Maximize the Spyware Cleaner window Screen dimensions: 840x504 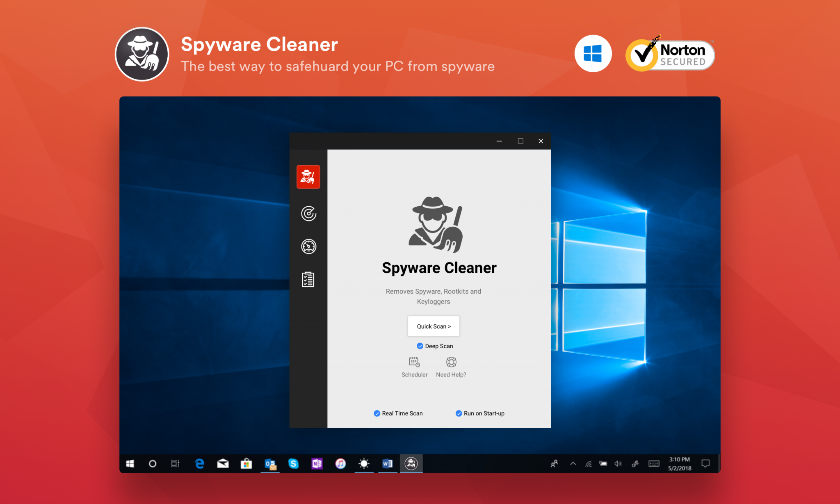click(x=520, y=141)
